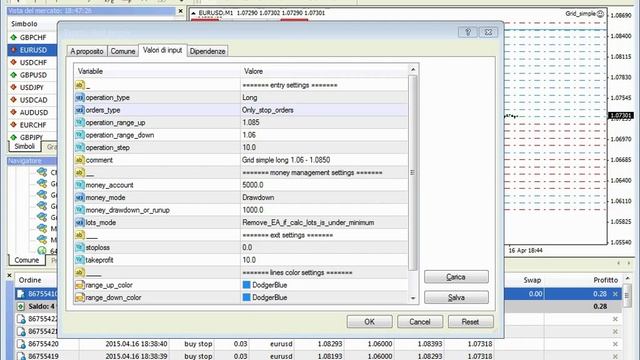Open the orders_type value Only_stop_orders
This screenshot has height=360, width=640.
(x=324, y=110)
